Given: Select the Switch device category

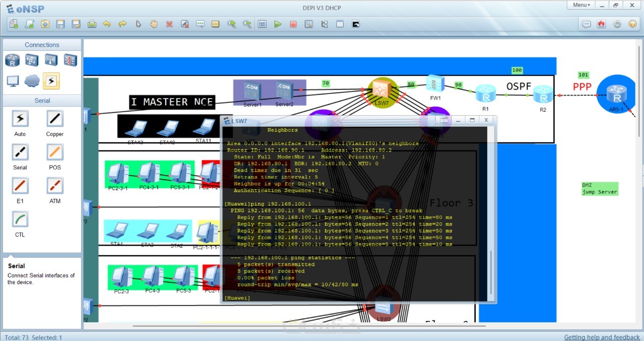Looking at the screenshot, I should pos(32,60).
